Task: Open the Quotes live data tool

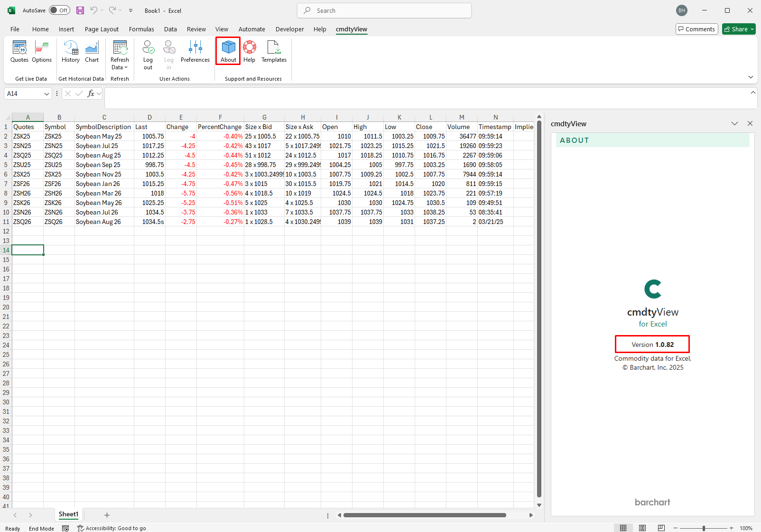Action: point(19,52)
